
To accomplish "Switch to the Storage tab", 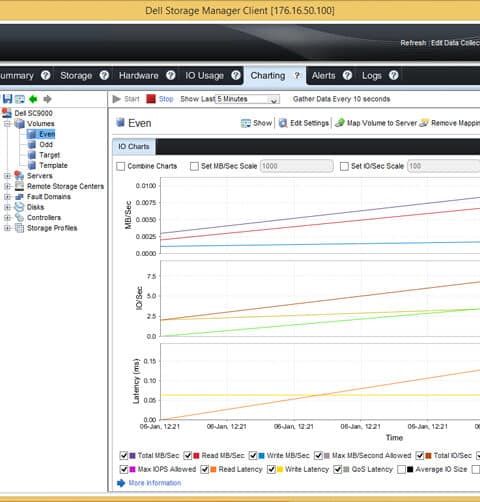I will [76, 76].
